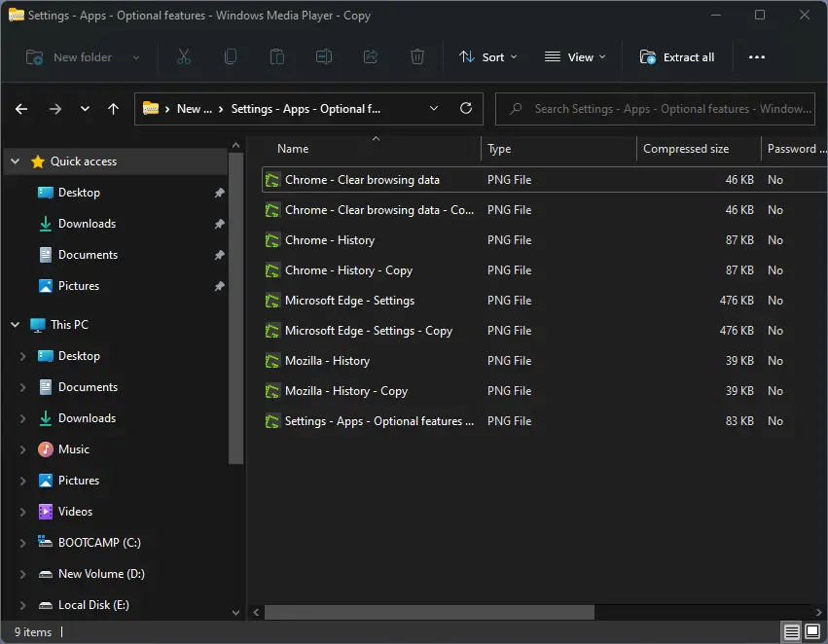The image size is (828, 644).
Task: Click the Cut scissors icon
Action: (183, 56)
